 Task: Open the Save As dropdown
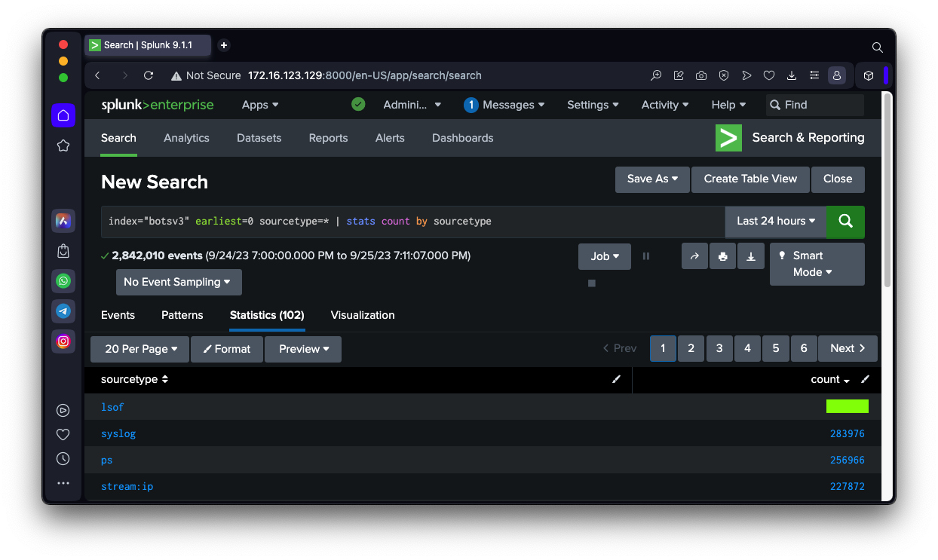pos(652,179)
